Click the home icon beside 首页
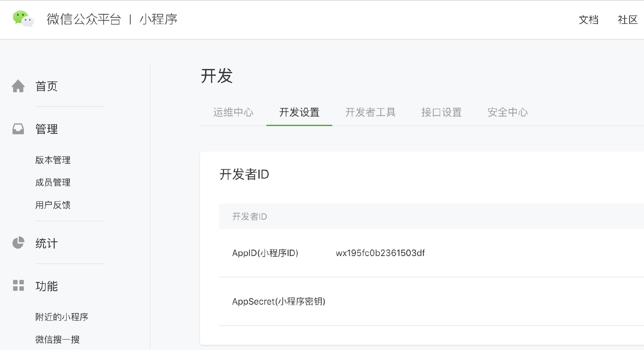The image size is (644, 350). point(18,86)
